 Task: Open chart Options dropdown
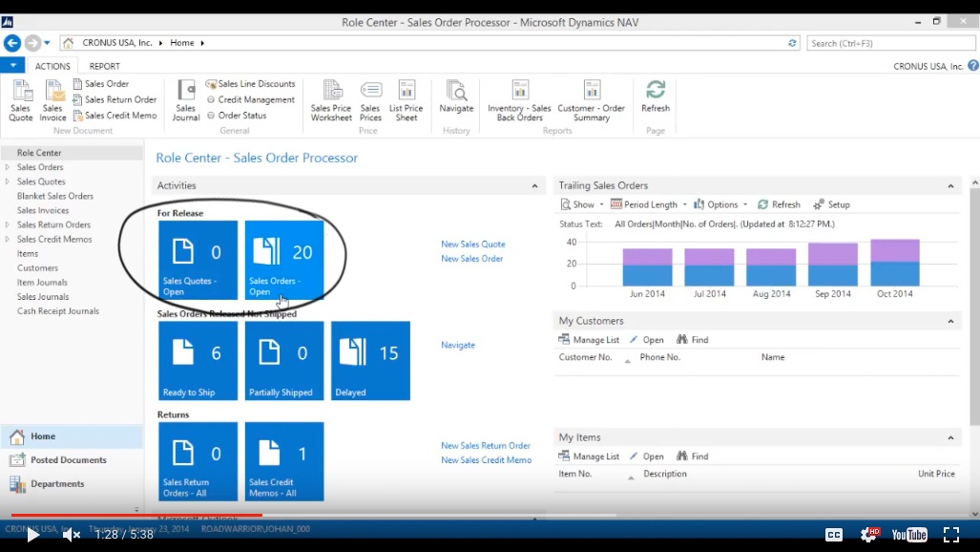(x=720, y=204)
